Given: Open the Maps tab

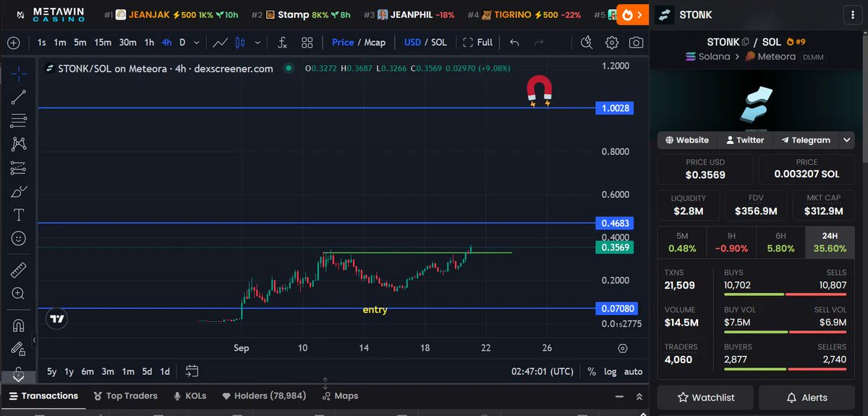Looking at the screenshot, I should point(340,396).
